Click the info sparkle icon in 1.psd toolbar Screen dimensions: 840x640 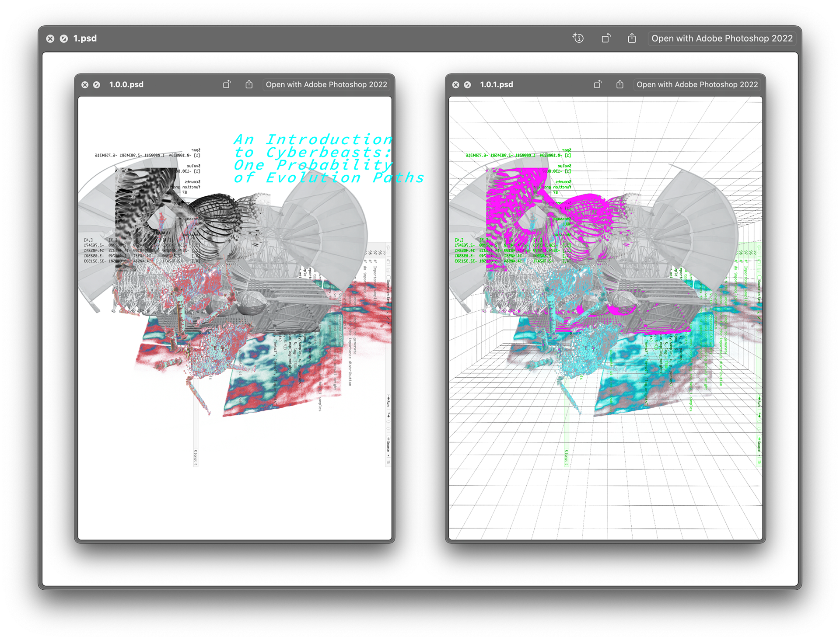click(x=578, y=38)
